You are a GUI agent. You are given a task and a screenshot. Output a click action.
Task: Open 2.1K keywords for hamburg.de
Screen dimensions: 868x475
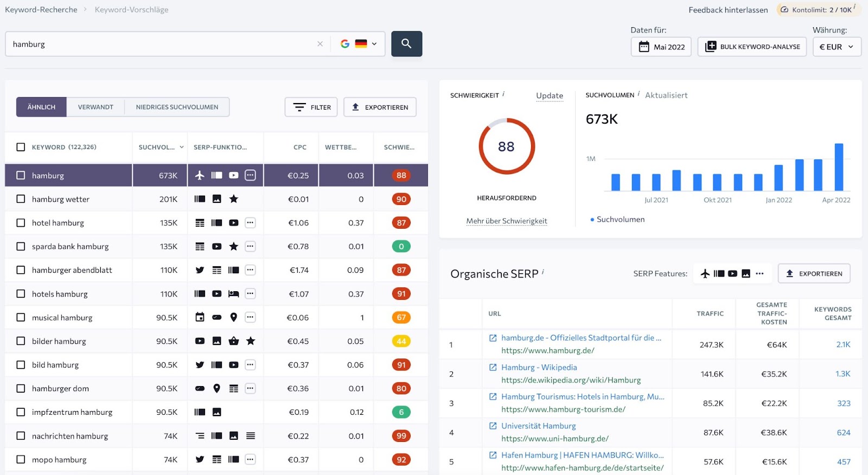[x=843, y=344]
